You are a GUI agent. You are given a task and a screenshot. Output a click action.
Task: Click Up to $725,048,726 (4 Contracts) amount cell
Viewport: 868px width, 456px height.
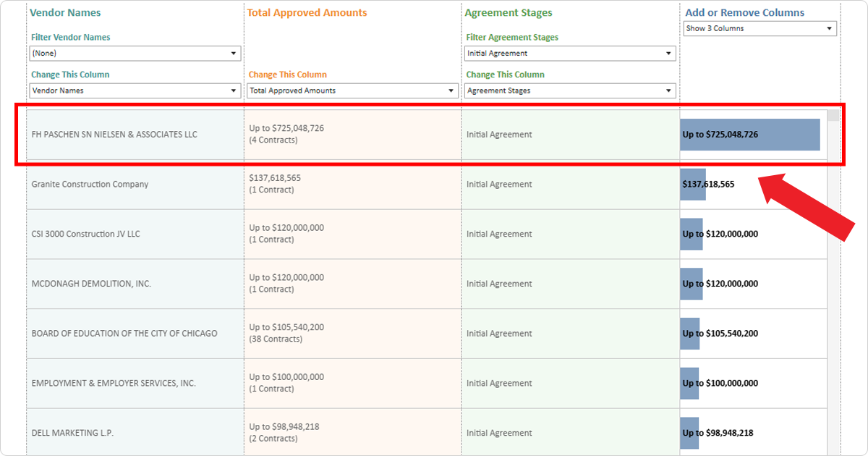(353, 135)
